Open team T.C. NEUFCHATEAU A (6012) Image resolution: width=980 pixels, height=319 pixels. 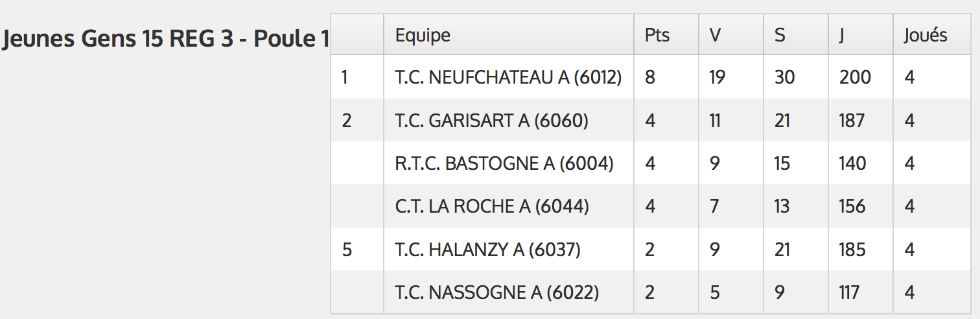509,78
